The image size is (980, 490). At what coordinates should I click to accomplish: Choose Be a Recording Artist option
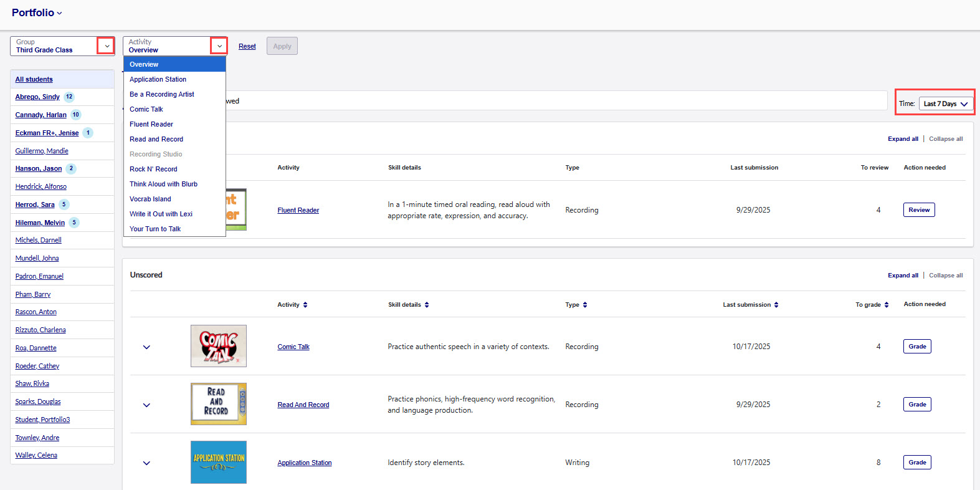pyautogui.click(x=162, y=94)
